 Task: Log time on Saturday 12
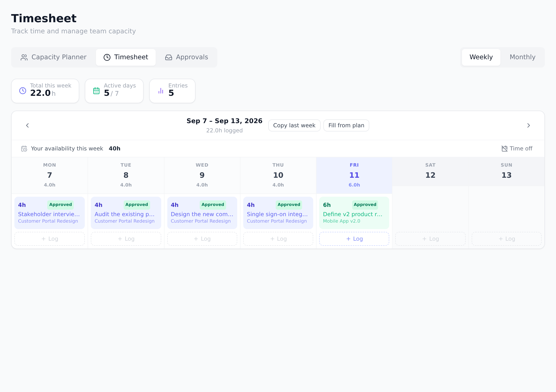click(x=430, y=239)
